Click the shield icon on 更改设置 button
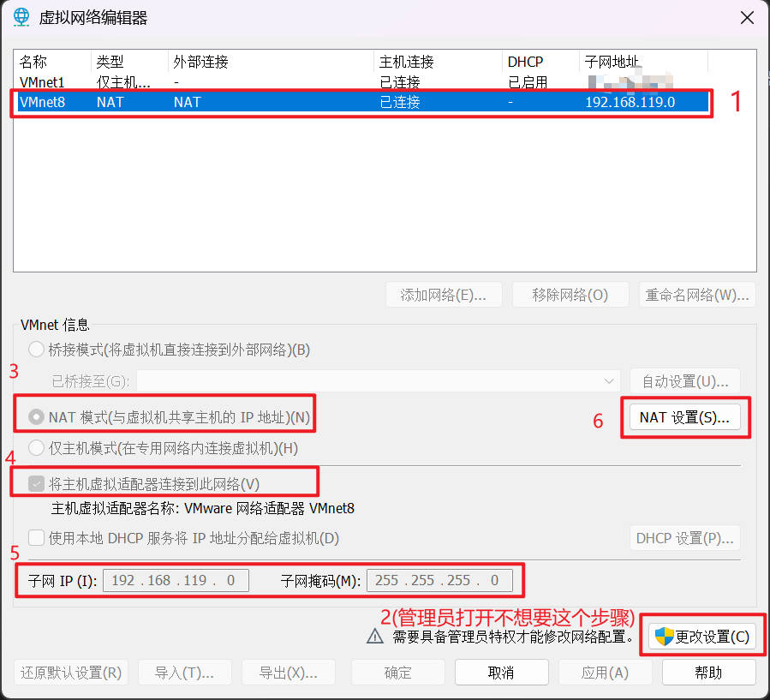770x700 pixels. pos(664,637)
